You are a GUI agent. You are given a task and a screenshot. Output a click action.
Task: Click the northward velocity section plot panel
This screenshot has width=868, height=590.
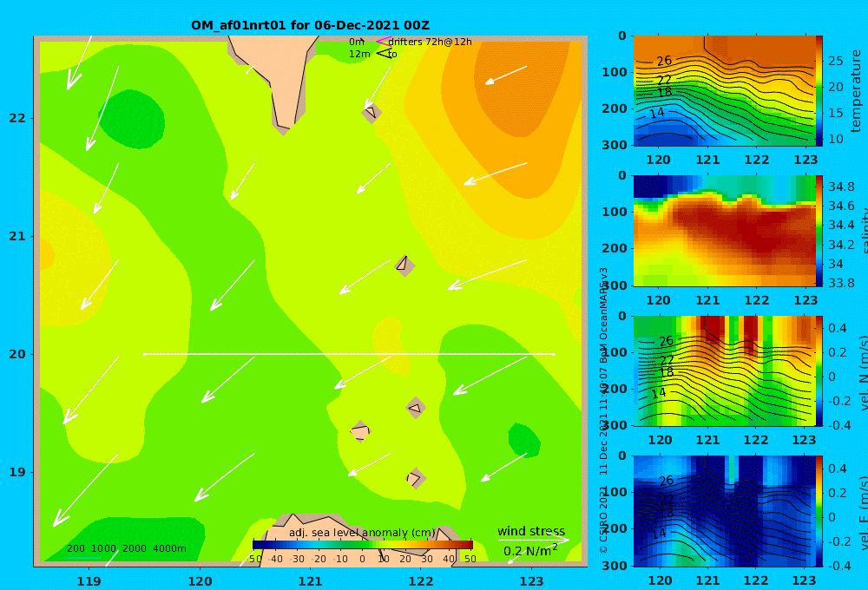tap(724, 370)
